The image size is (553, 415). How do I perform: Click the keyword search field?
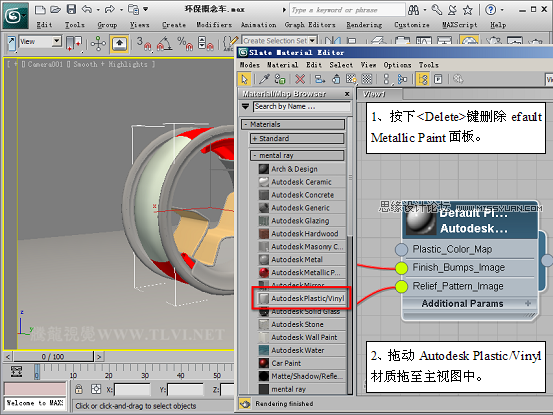[x=347, y=10]
